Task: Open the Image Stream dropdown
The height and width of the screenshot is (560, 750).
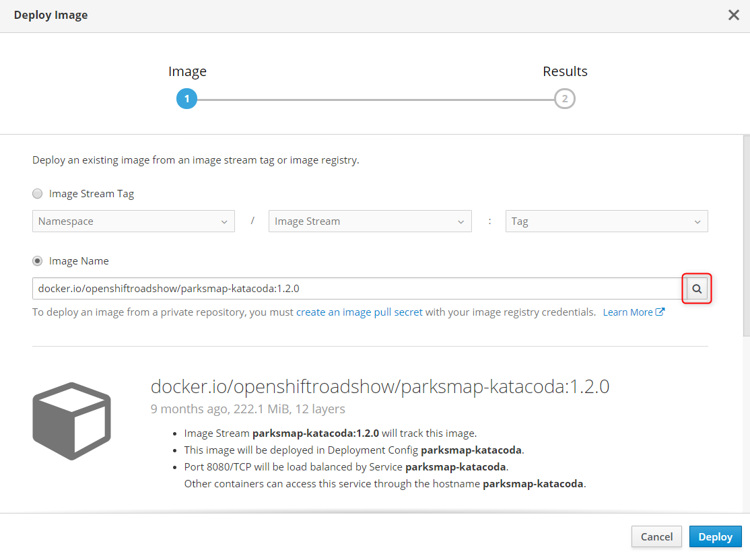Action: click(370, 221)
